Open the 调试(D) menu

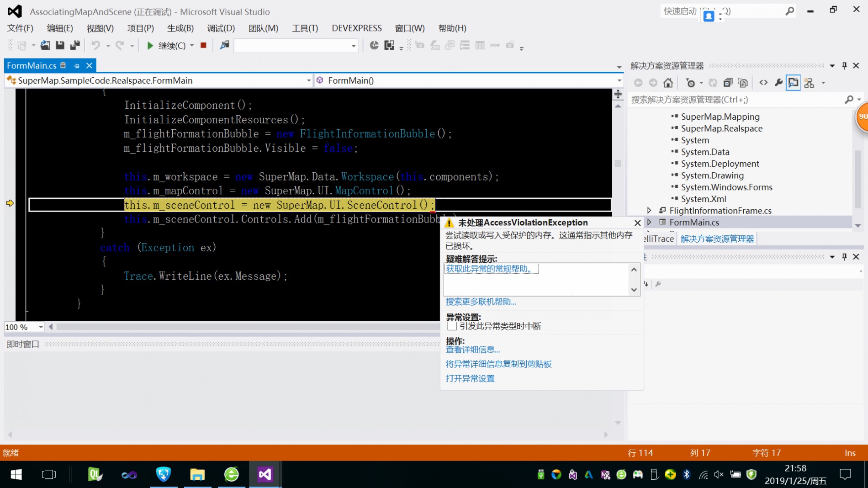click(x=221, y=28)
